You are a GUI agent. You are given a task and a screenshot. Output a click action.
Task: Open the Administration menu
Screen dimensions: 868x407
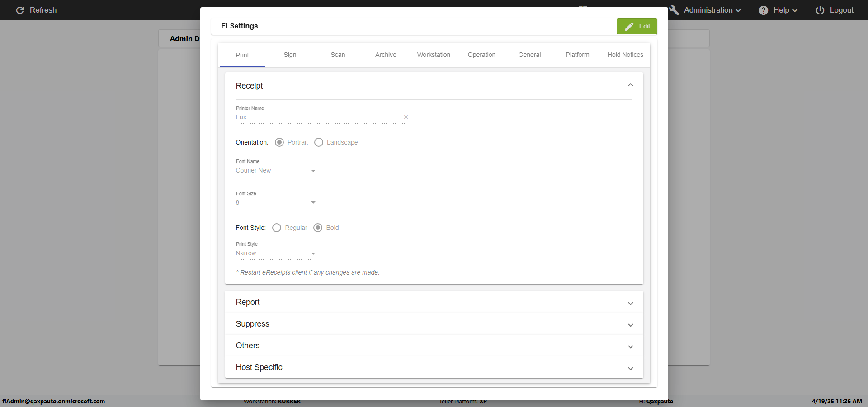(x=705, y=10)
